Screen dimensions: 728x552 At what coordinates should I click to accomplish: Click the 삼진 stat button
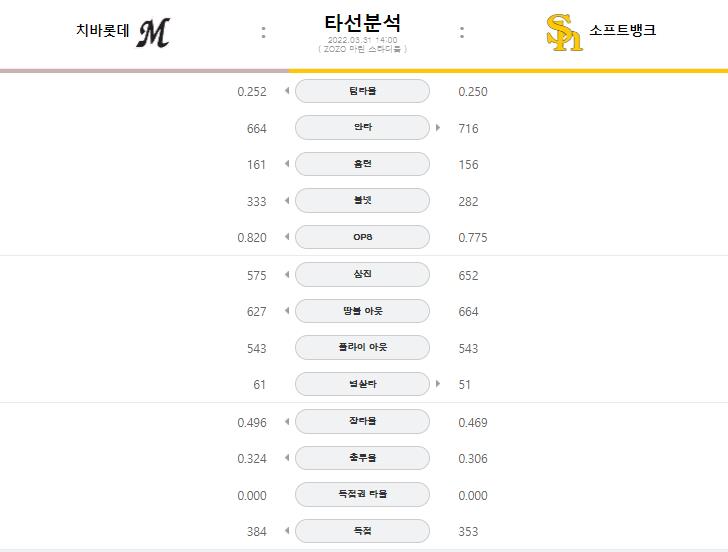pyautogui.click(x=362, y=274)
